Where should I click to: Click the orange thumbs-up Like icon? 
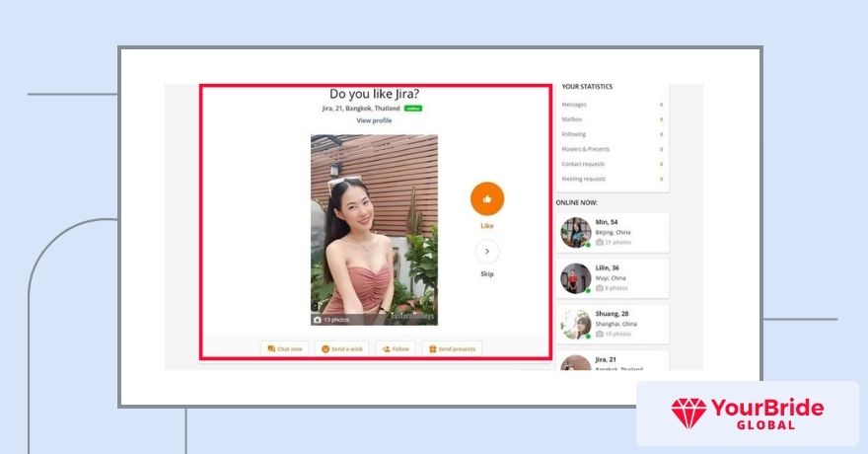tap(487, 198)
